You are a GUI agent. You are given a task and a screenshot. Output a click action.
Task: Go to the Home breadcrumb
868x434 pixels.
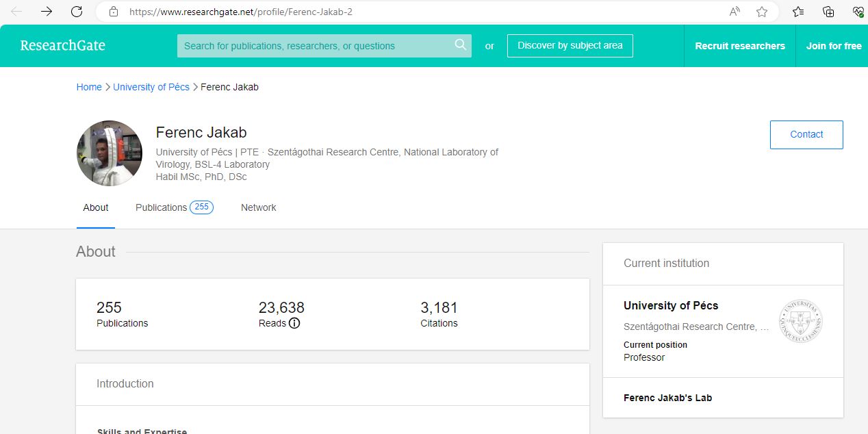click(89, 87)
